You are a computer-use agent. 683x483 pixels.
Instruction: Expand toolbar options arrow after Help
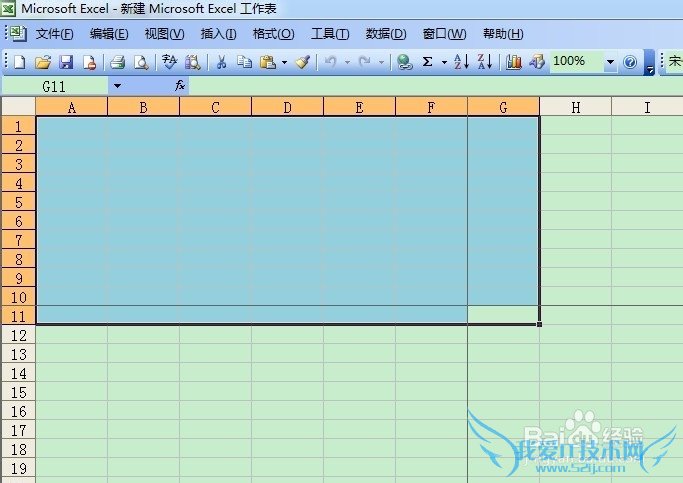649,62
